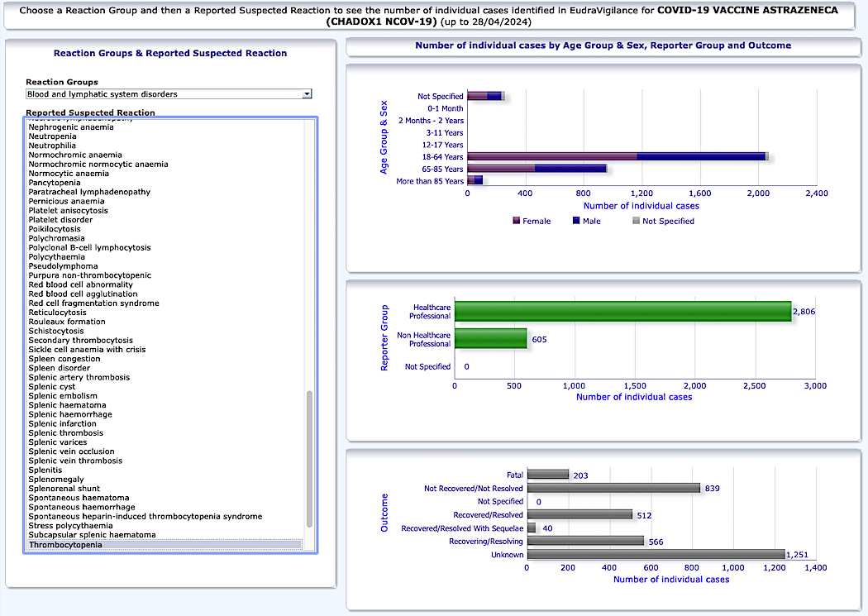The height and width of the screenshot is (616, 868).
Task: Click the grey Not Specified legend swatch
Action: pos(636,221)
